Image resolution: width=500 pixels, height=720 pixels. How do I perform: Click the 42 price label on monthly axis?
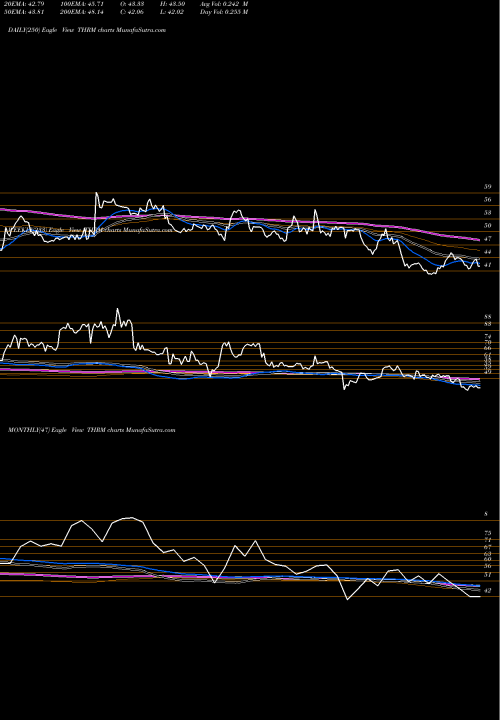click(x=488, y=591)
